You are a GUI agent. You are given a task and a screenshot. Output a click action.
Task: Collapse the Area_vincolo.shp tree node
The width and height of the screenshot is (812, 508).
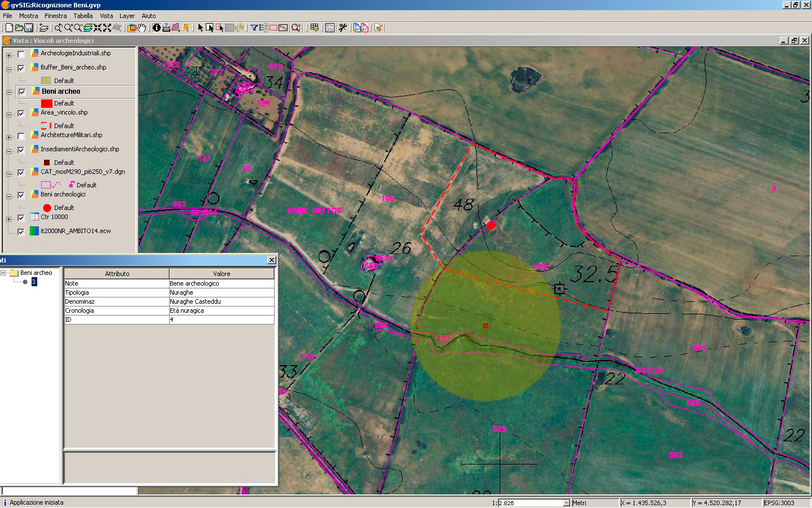pyautogui.click(x=8, y=115)
